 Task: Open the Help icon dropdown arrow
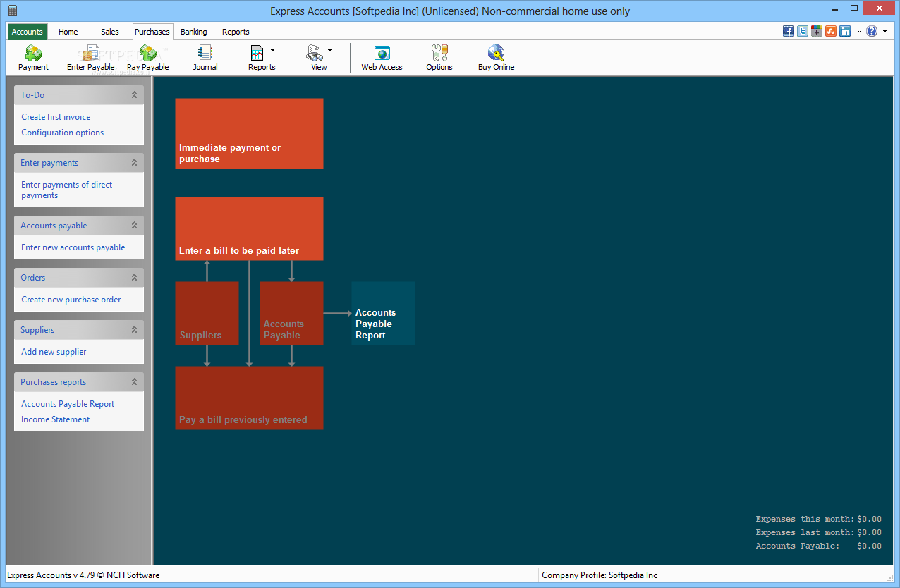pos(884,31)
